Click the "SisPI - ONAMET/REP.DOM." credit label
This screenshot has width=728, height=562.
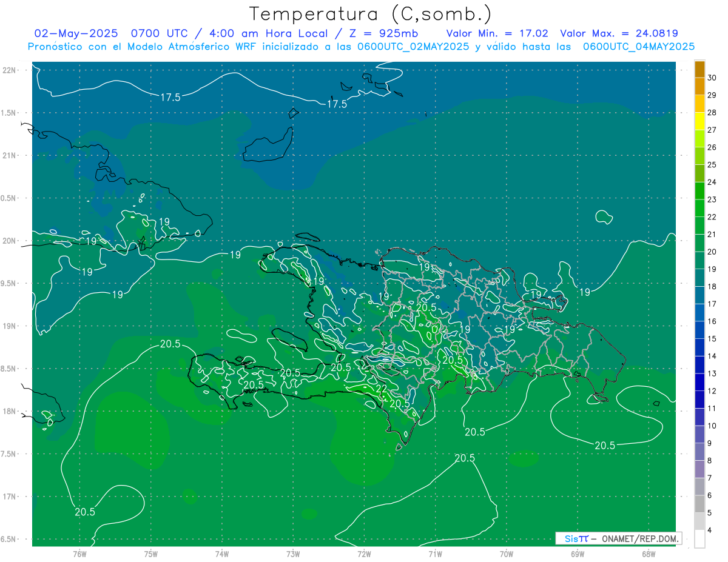[x=619, y=538]
